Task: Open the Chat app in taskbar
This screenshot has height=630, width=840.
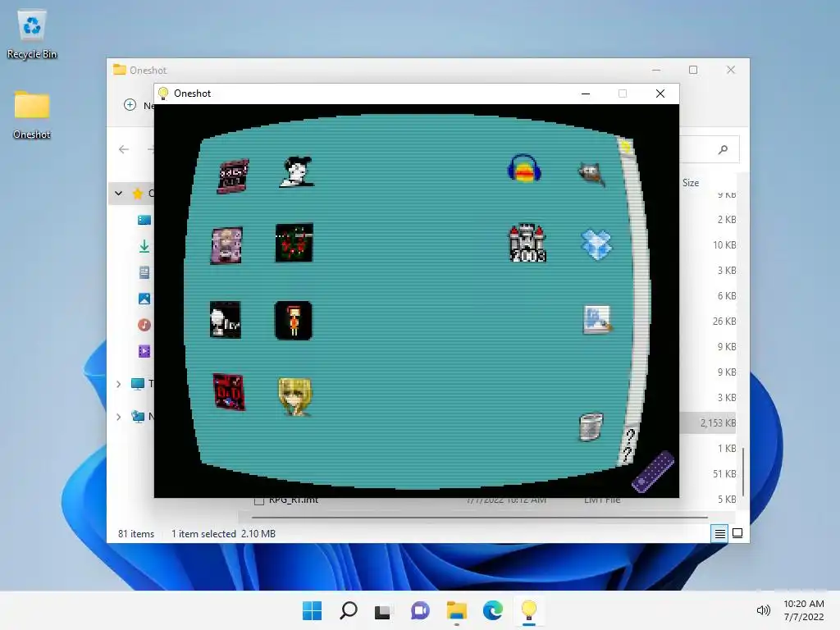Action: 420,610
